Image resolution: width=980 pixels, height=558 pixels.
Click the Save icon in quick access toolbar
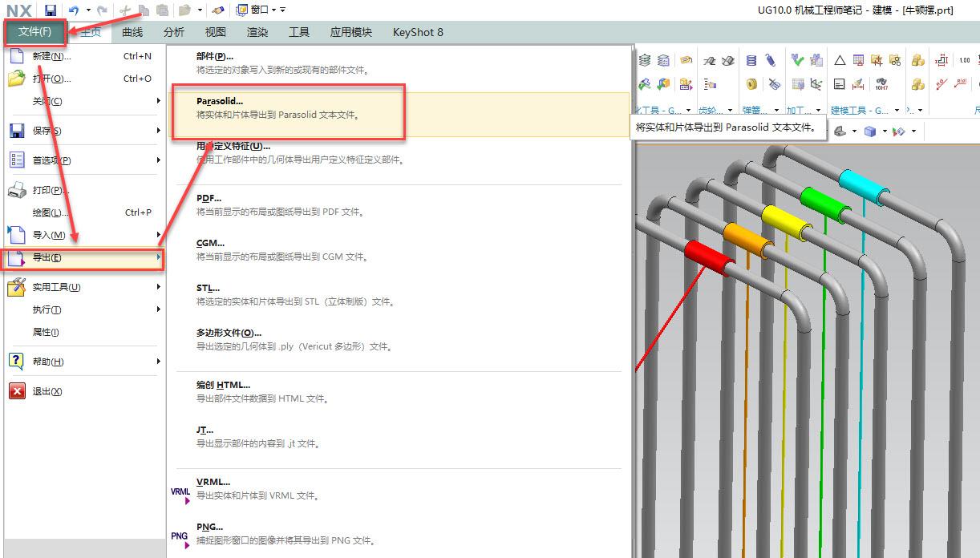pyautogui.click(x=51, y=11)
